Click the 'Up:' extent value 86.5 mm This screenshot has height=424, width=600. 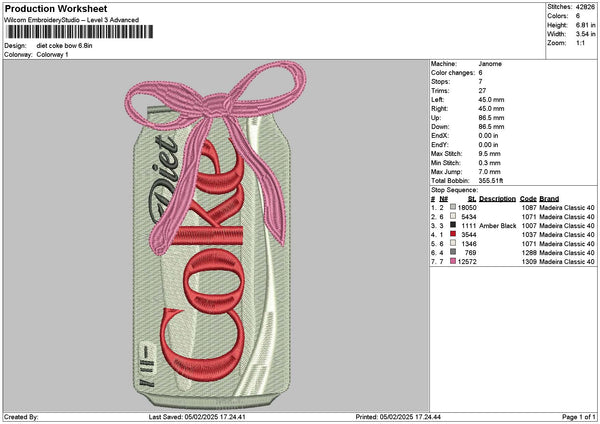click(x=491, y=118)
